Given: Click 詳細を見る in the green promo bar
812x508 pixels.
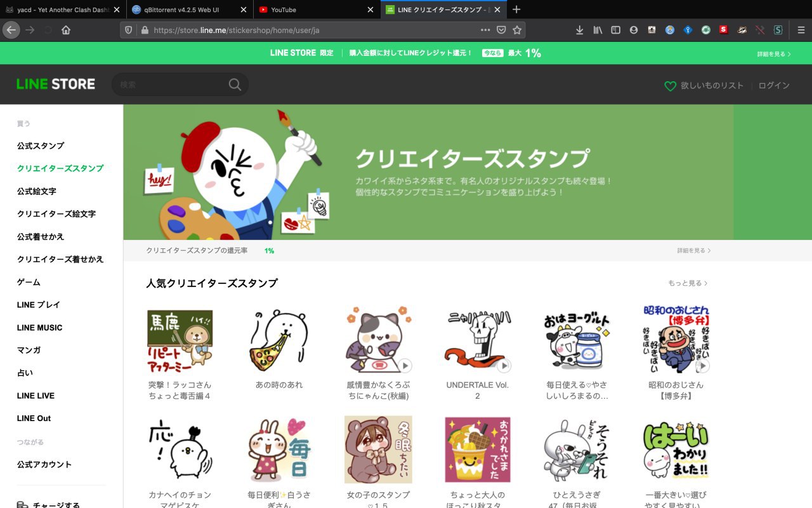Looking at the screenshot, I should [774, 55].
